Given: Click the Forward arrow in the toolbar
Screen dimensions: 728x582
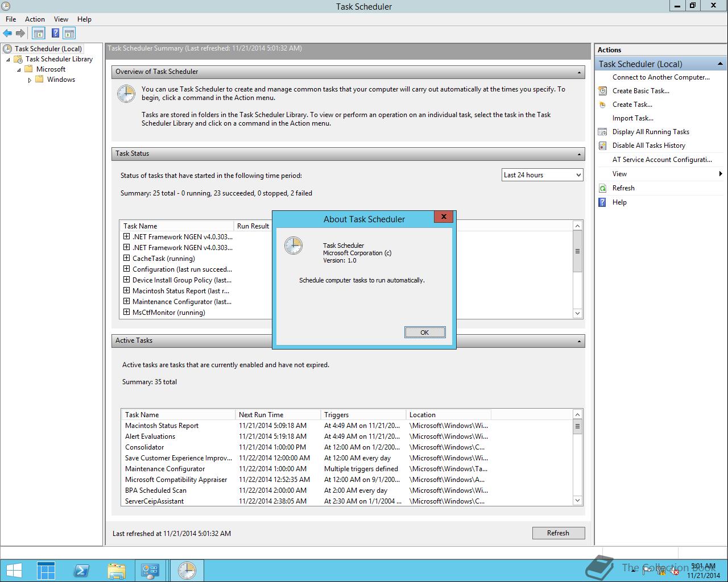Looking at the screenshot, I should click(x=20, y=34).
